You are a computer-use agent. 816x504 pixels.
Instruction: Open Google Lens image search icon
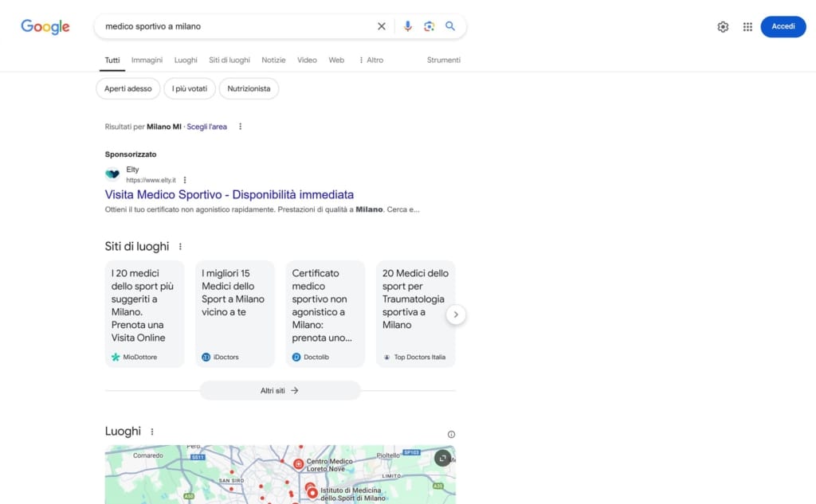click(x=429, y=26)
